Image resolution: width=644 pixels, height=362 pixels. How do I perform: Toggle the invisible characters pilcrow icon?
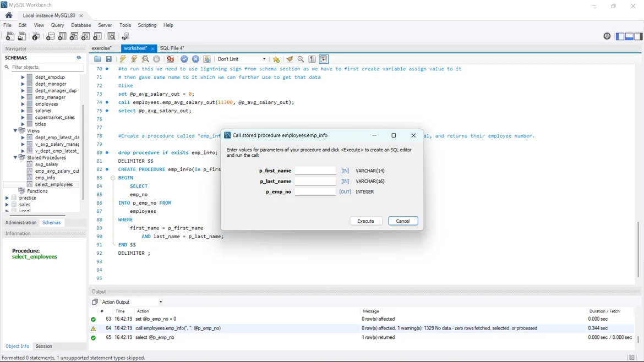(x=312, y=59)
